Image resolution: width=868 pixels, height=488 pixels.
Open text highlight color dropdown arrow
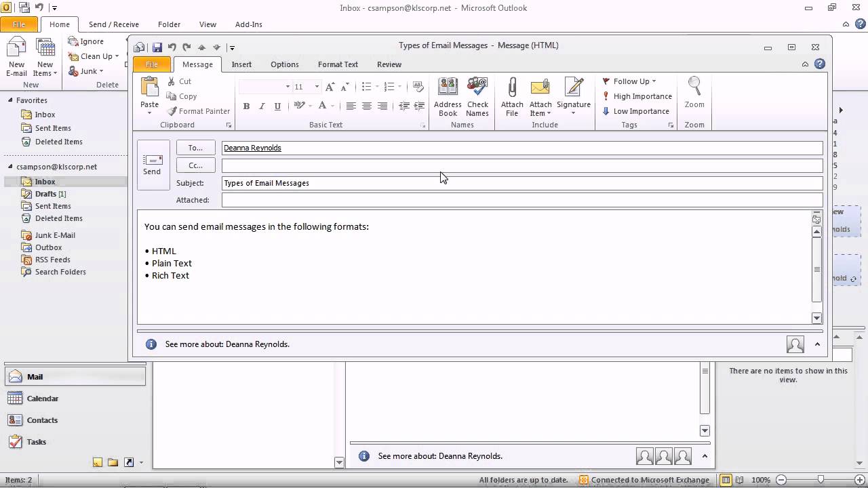[310, 106]
